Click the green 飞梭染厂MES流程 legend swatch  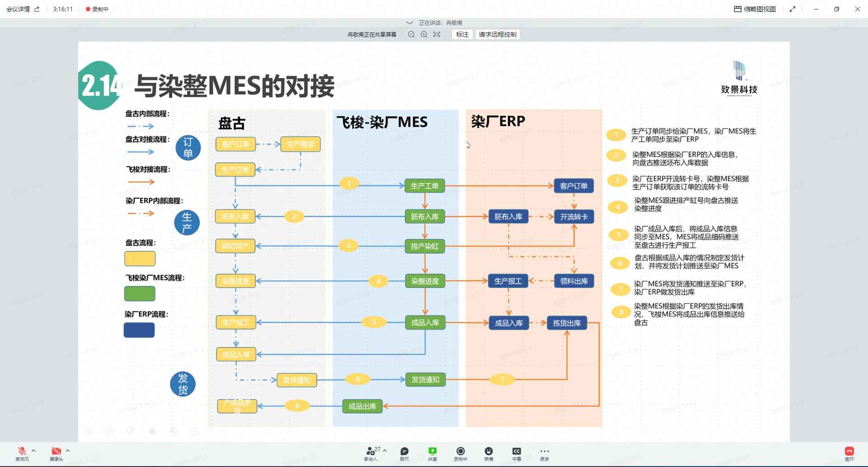pyautogui.click(x=140, y=294)
